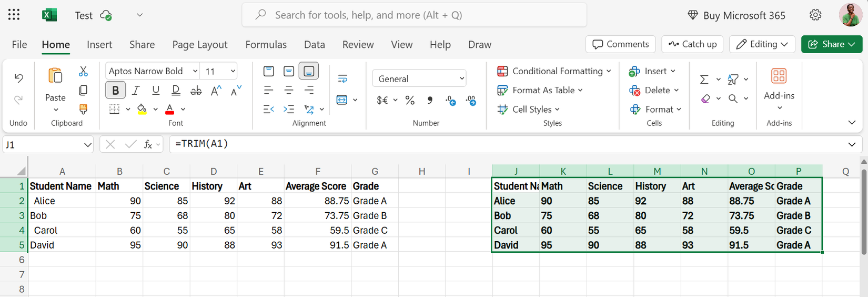Apply Percent Style number format
The width and height of the screenshot is (868, 297).
pyautogui.click(x=410, y=100)
